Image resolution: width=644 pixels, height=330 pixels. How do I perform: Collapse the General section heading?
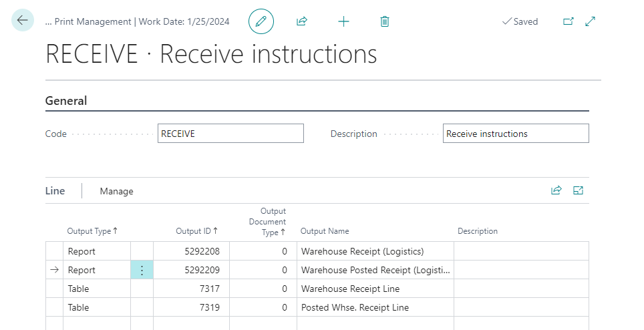pyautogui.click(x=66, y=101)
